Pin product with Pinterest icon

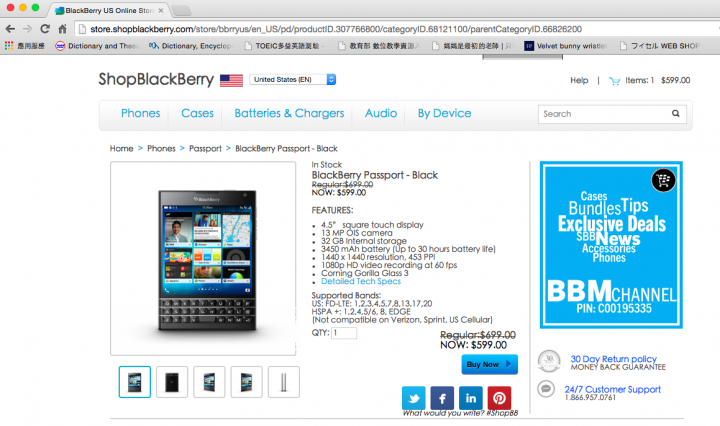click(499, 398)
